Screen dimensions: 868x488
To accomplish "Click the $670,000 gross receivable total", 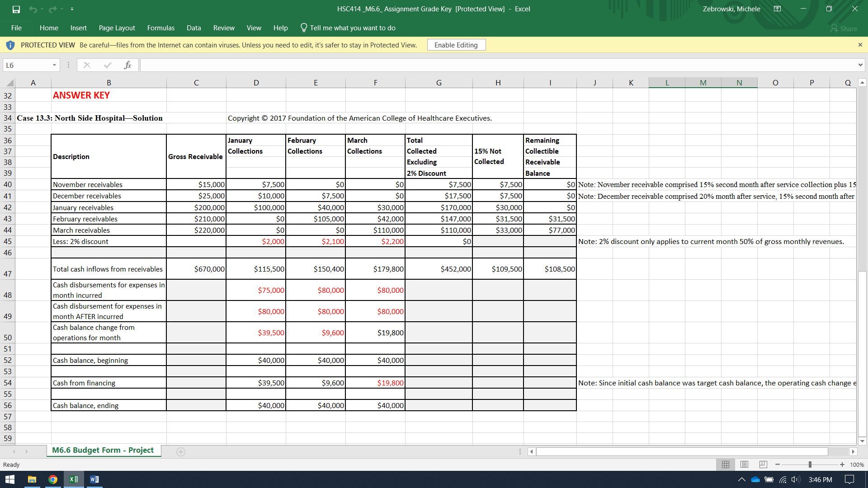I will point(196,269).
